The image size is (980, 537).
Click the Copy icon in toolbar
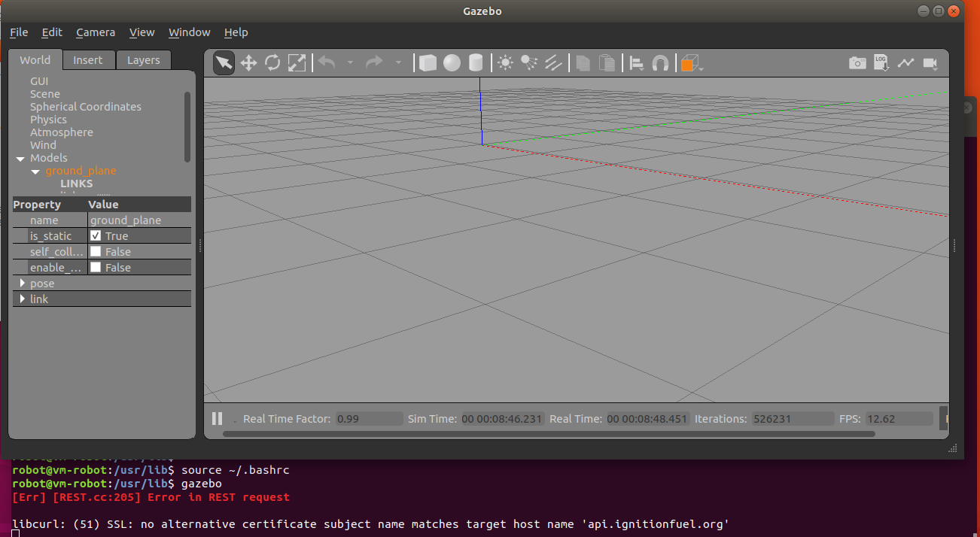(x=583, y=63)
